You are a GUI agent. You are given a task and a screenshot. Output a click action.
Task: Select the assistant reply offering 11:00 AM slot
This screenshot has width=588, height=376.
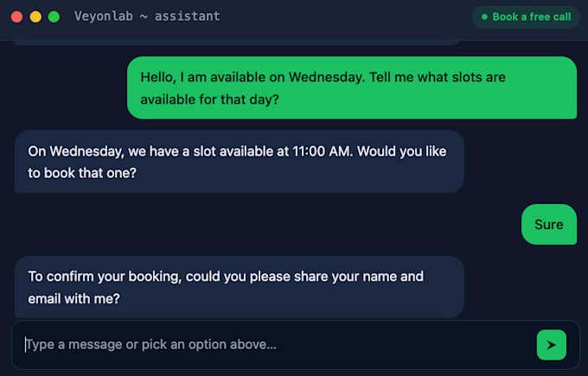pyautogui.click(x=240, y=162)
